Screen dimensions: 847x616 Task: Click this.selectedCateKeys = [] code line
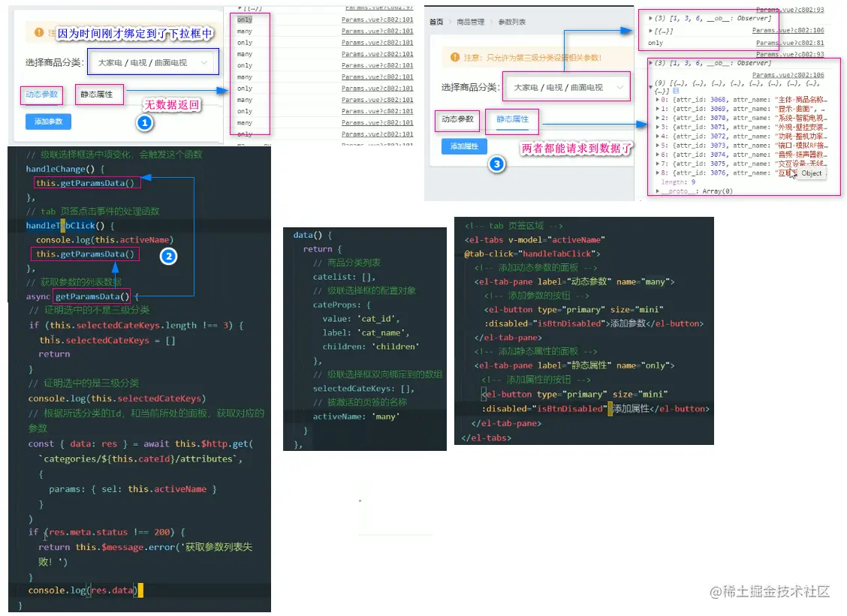(x=107, y=340)
